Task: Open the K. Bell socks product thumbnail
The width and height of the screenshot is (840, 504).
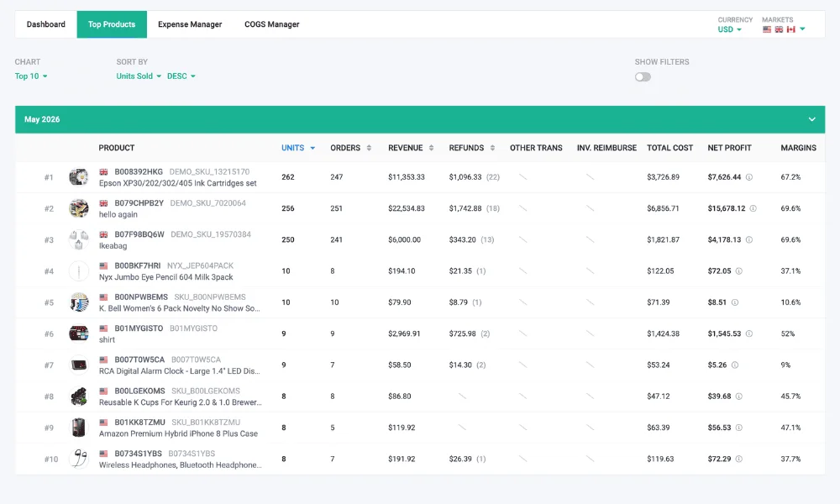Action: tap(79, 302)
